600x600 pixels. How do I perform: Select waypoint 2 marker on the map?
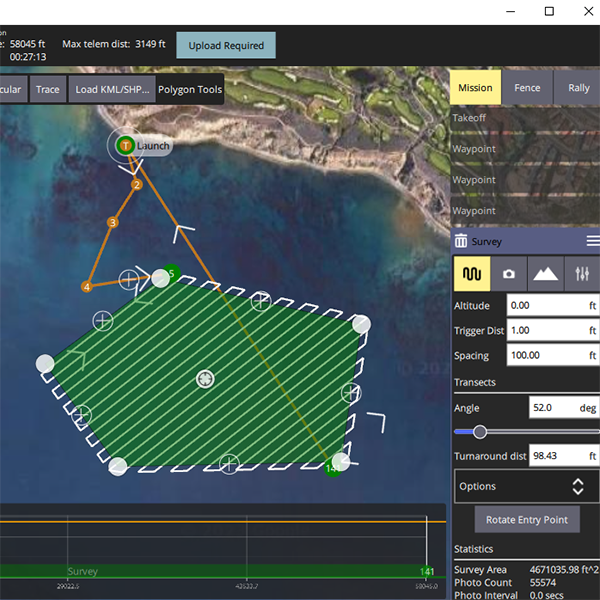pyautogui.click(x=137, y=184)
